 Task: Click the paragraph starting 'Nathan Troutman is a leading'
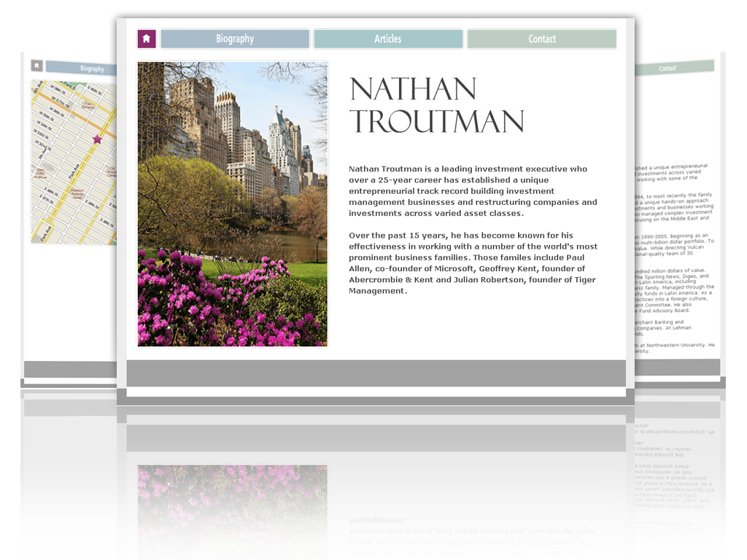pyautogui.click(x=473, y=191)
